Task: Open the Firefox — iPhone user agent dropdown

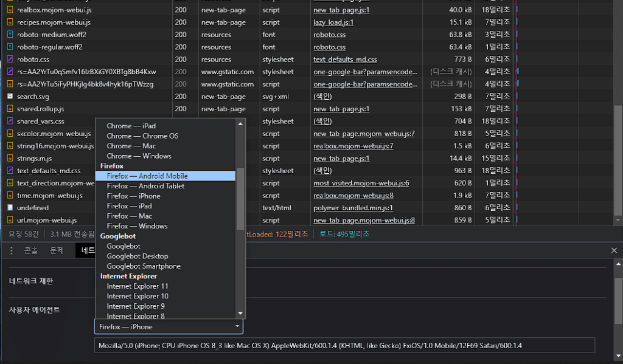Action: pos(169,327)
